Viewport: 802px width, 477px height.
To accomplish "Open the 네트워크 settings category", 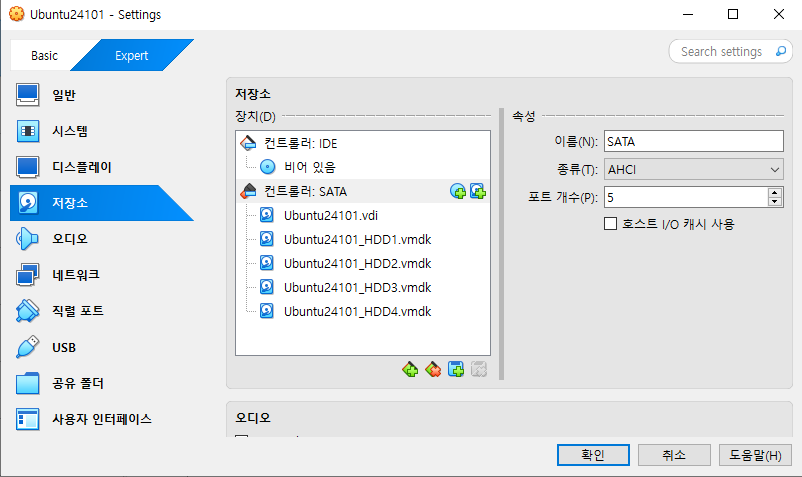I will (x=101, y=275).
